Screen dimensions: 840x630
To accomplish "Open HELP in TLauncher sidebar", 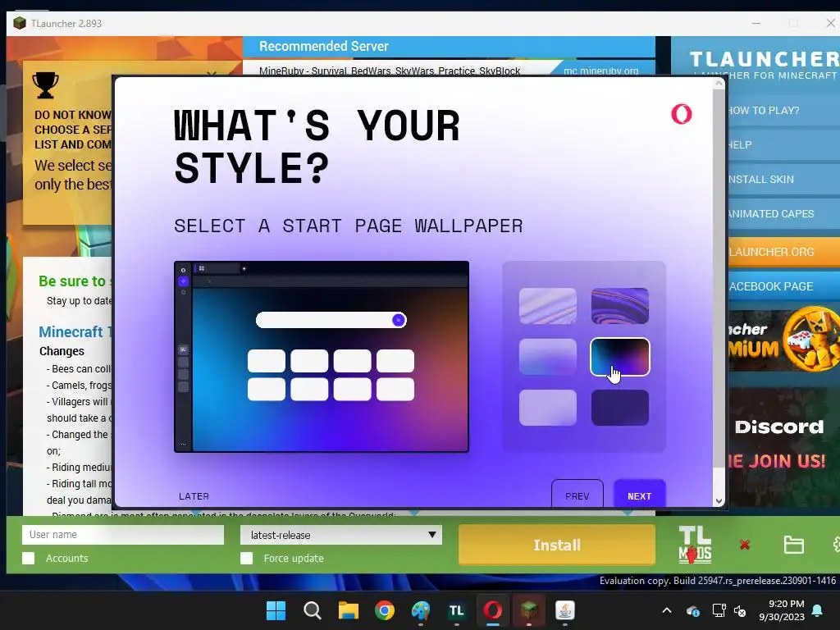I will [x=783, y=144].
